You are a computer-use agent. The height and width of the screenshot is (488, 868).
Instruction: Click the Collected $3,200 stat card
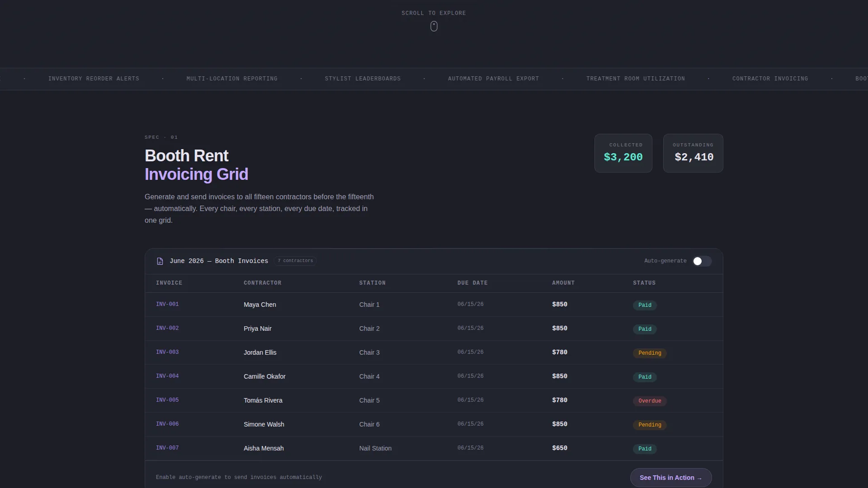[x=623, y=153]
